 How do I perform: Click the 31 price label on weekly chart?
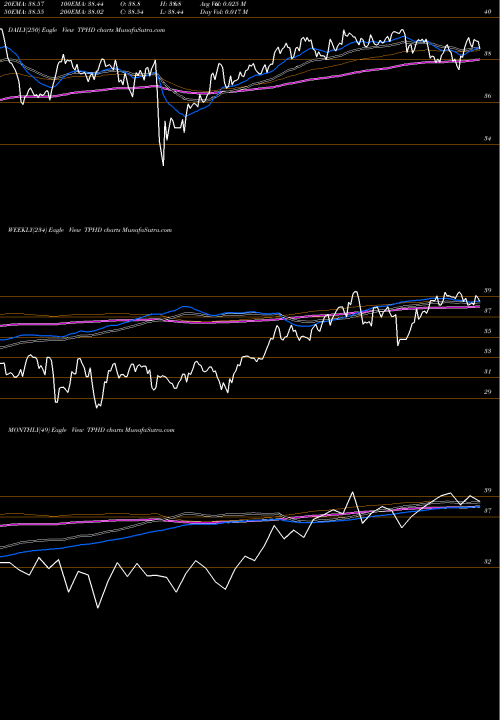pos(488,371)
